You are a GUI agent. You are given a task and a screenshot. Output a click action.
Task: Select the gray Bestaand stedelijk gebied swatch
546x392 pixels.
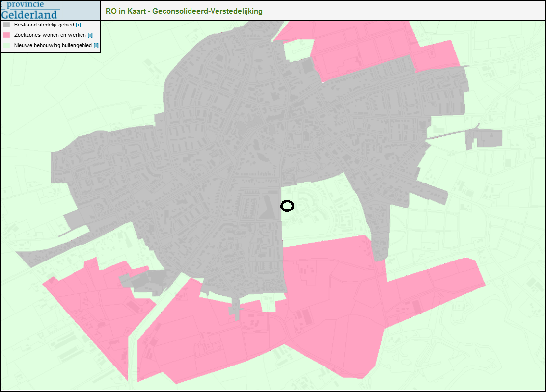click(6, 25)
